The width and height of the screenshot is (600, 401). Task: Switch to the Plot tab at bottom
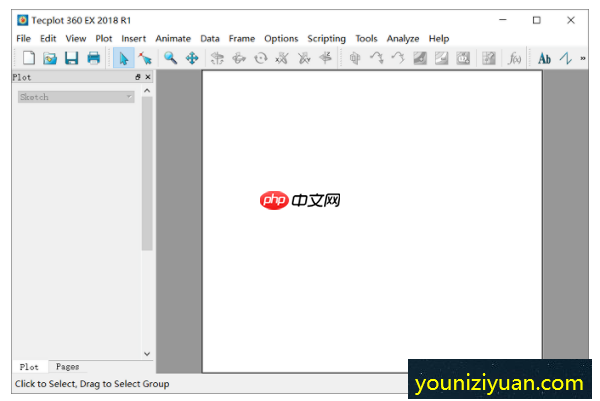pyautogui.click(x=29, y=367)
